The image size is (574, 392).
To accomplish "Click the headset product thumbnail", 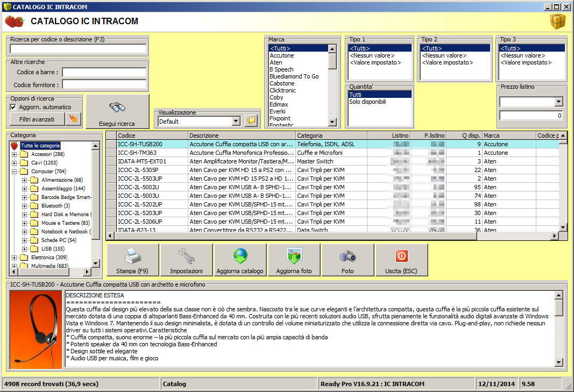I will tap(36, 329).
